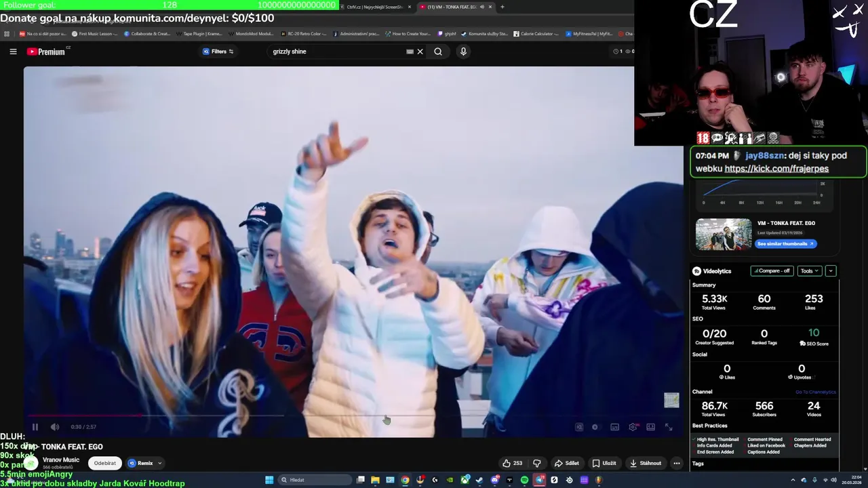This screenshot has height=488, width=868.
Task: Open Xbox app from taskbar
Action: click(x=465, y=480)
